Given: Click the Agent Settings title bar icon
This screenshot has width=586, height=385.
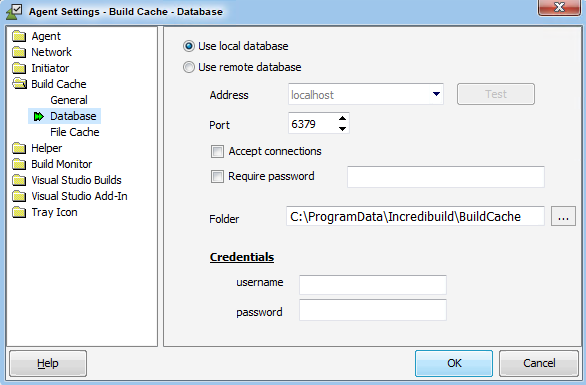Looking at the screenshot, I should [14, 11].
